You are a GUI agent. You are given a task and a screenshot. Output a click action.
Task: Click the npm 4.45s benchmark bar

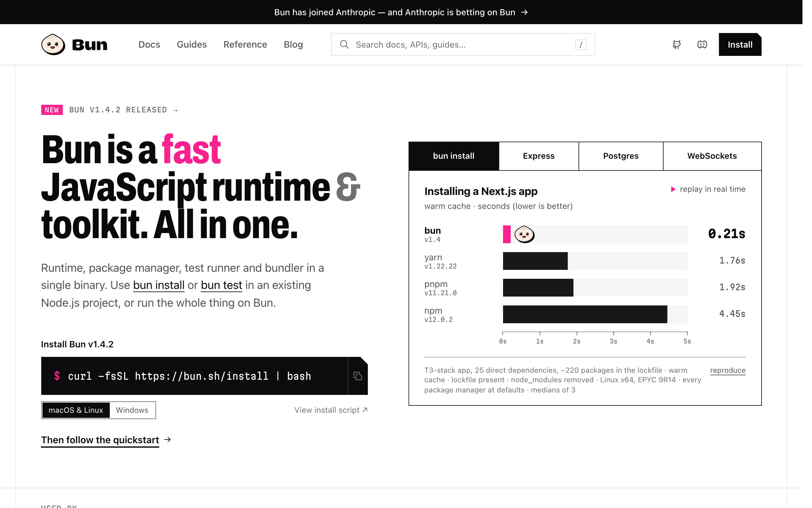[x=585, y=314]
